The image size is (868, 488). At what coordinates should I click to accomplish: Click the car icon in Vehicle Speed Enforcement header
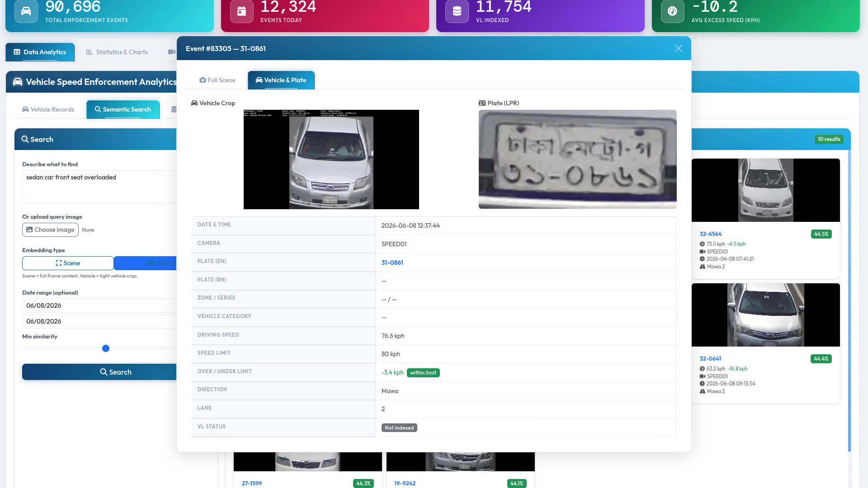tap(18, 82)
